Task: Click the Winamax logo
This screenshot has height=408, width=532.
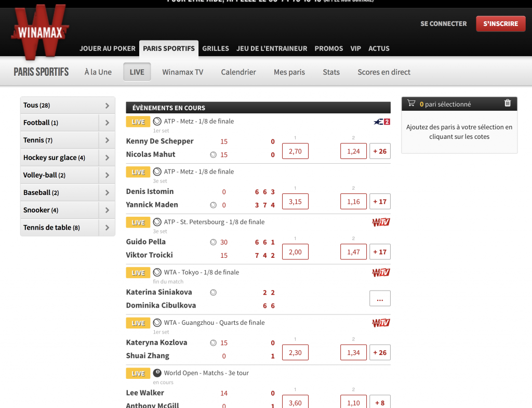Action: coord(40,32)
